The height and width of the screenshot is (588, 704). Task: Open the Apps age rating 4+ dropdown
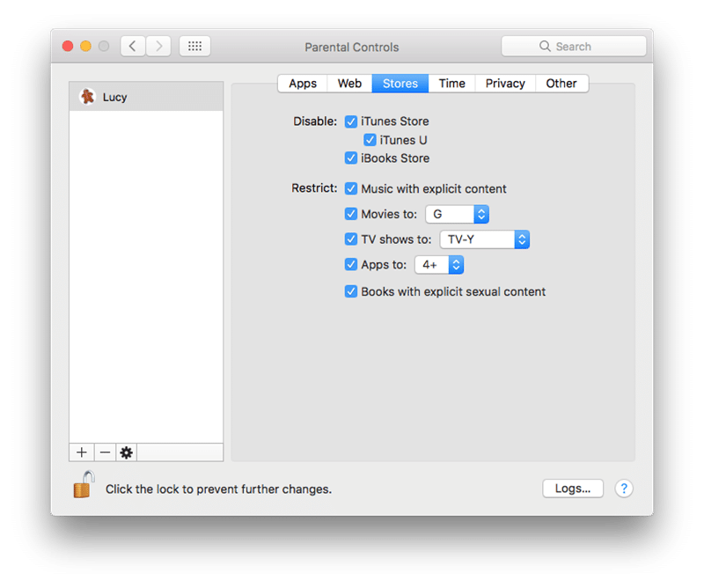[439, 265]
